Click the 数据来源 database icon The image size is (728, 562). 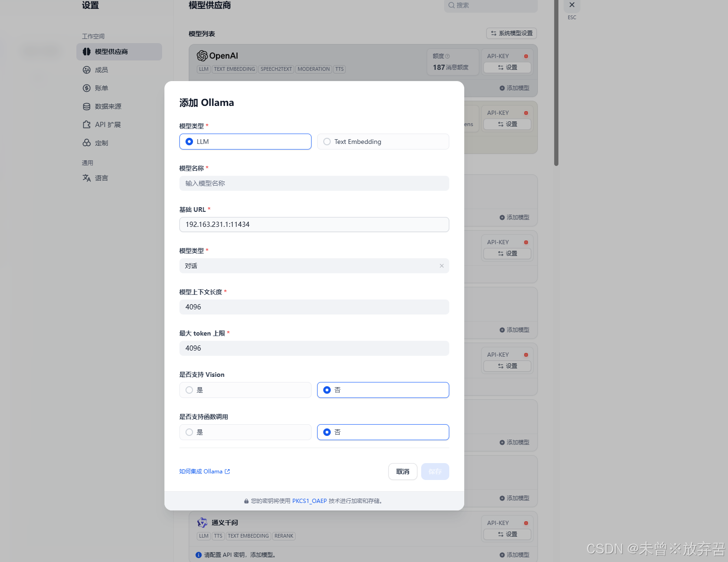[87, 106]
